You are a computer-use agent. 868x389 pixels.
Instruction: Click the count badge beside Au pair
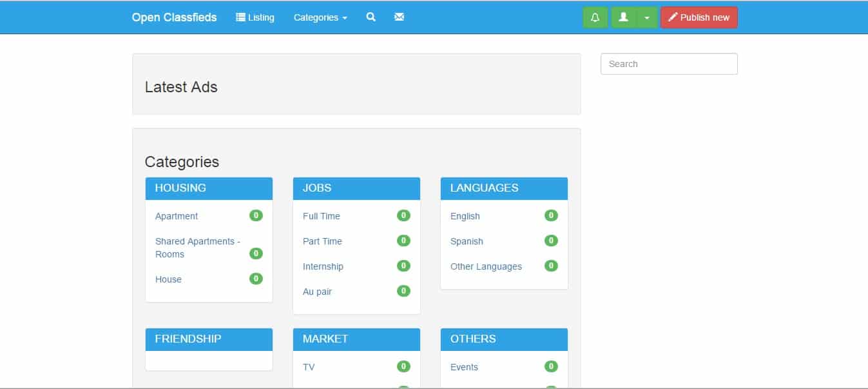[403, 291]
